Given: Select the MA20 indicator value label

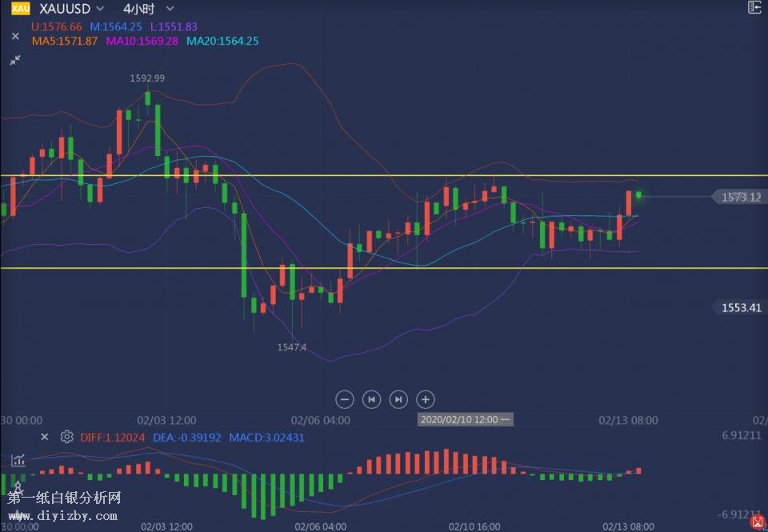Looking at the screenshot, I should [x=222, y=41].
